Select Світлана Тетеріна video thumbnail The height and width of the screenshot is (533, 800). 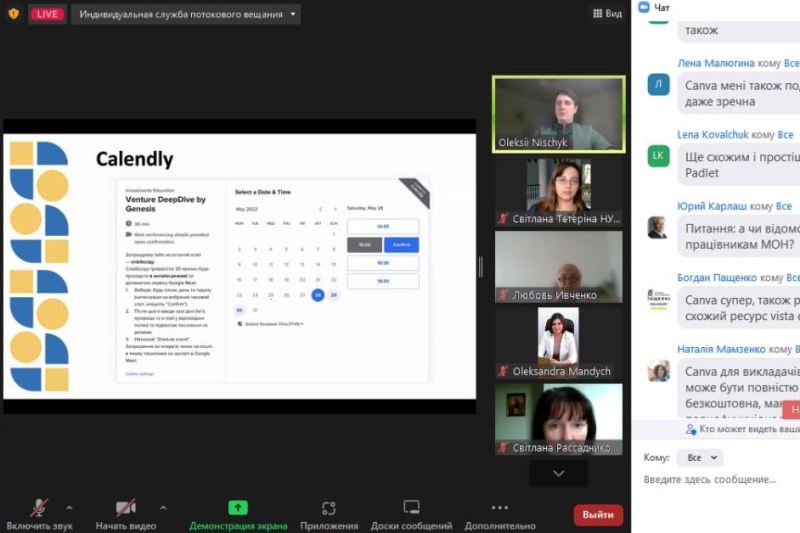(559, 192)
